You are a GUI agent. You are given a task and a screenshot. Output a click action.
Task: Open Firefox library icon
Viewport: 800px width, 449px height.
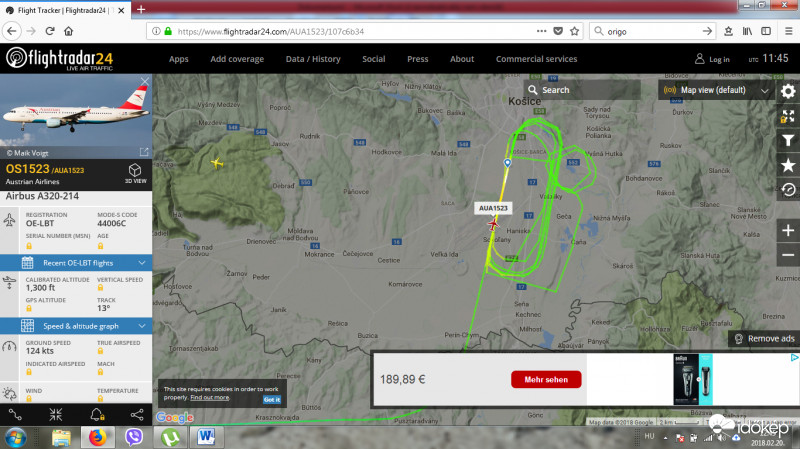pyautogui.click(x=747, y=31)
